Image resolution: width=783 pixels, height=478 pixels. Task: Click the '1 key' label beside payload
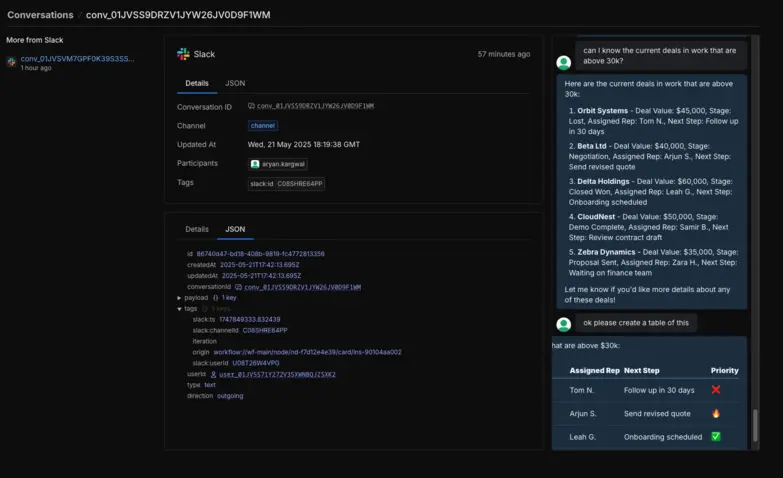point(229,298)
